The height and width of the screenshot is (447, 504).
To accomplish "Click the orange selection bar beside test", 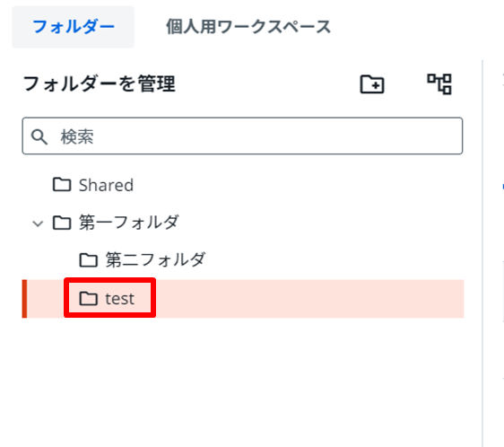I will [x=24, y=299].
